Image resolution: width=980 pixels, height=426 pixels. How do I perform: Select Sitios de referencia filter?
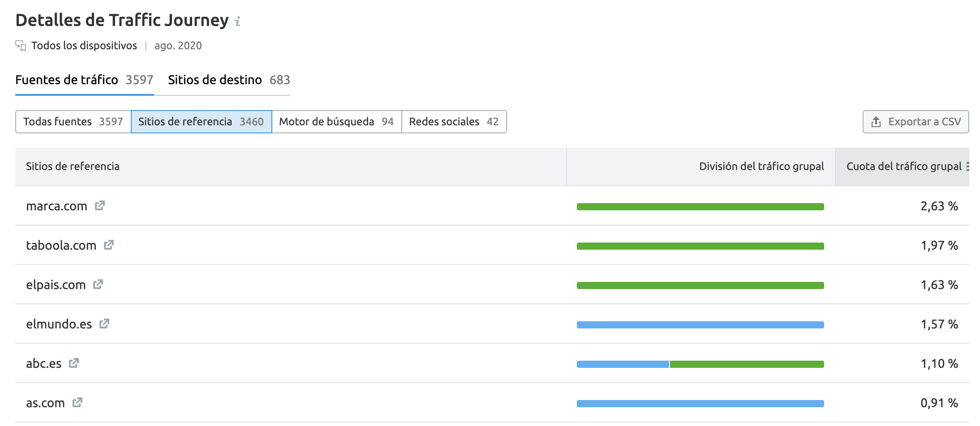pyautogui.click(x=201, y=122)
